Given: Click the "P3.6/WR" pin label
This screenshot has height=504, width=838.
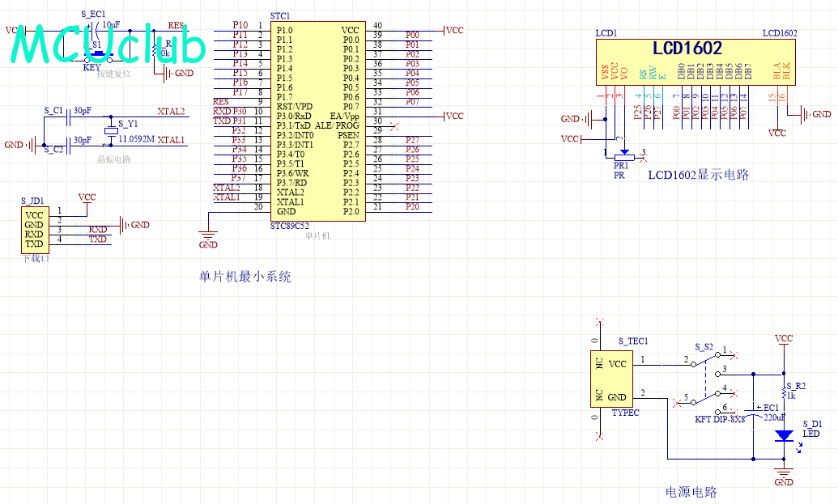Looking at the screenshot, I should coord(292,173).
